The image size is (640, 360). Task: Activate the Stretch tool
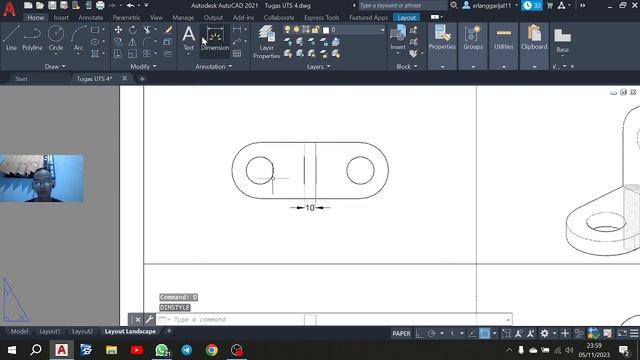(x=118, y=53)
